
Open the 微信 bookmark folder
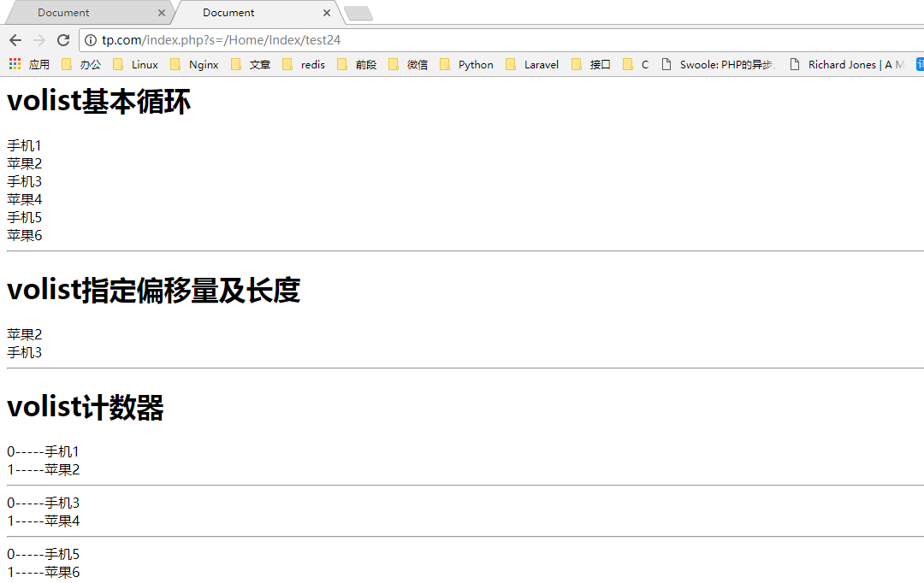point(408,64)
